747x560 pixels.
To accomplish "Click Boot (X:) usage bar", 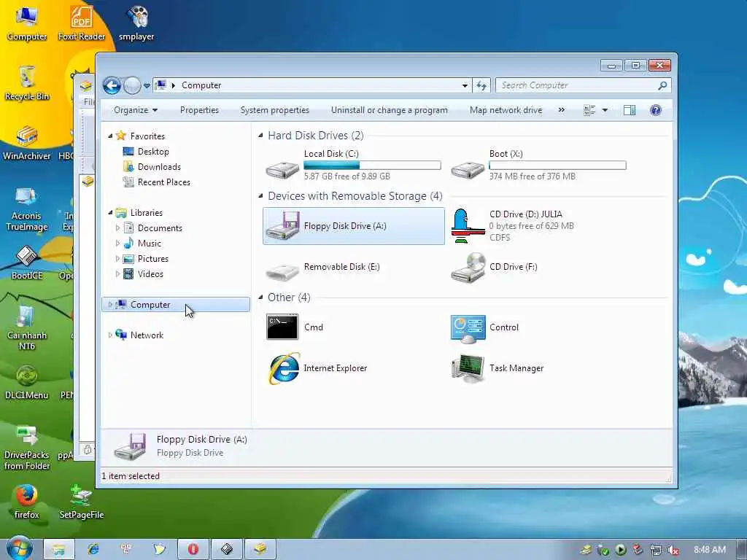I will 557,166.
